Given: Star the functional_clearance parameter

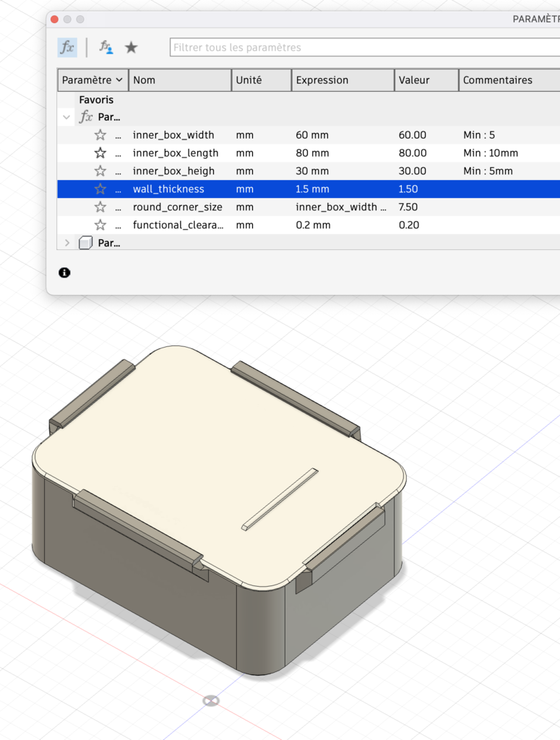Looking at the screenshot, I should [x=100, y=225].
